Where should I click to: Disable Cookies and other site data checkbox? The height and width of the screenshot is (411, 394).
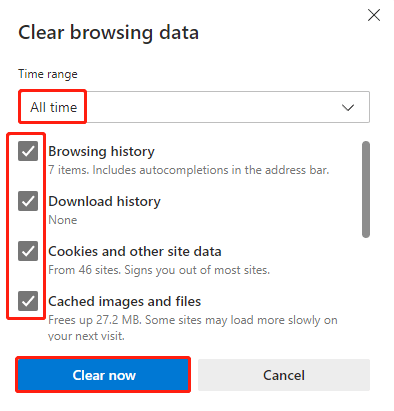click(28, 251)
